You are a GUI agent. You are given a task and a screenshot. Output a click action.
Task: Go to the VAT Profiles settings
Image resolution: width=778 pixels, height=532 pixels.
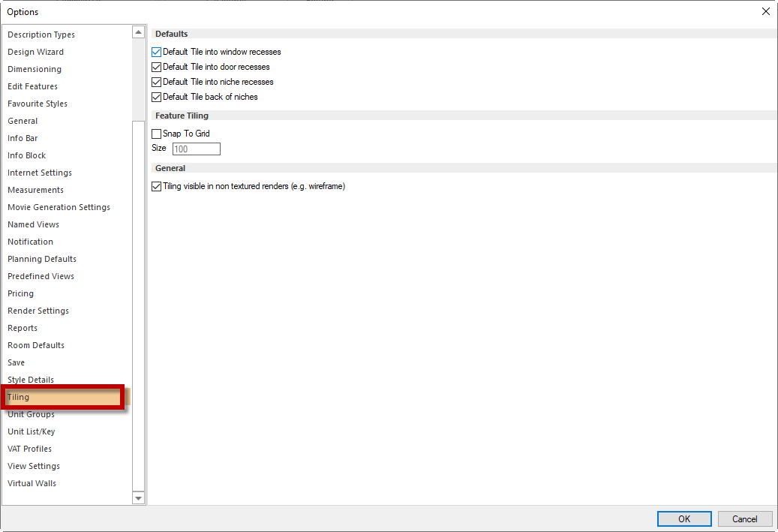click(29, 448)
